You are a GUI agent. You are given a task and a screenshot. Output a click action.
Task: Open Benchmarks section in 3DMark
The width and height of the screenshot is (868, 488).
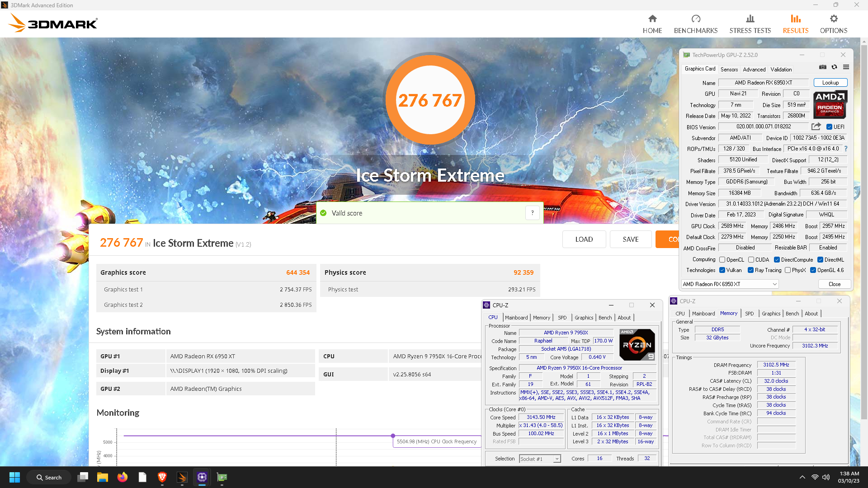[696, 24]
